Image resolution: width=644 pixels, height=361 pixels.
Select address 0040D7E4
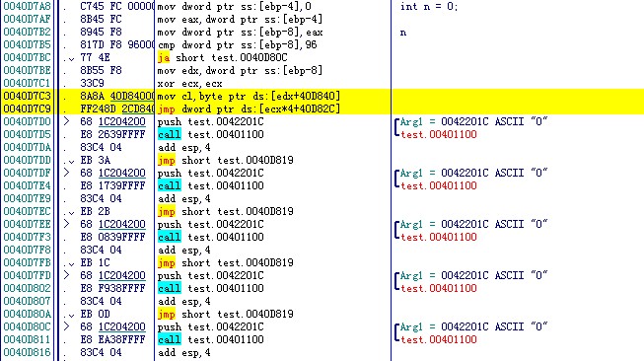click(27, 185)
